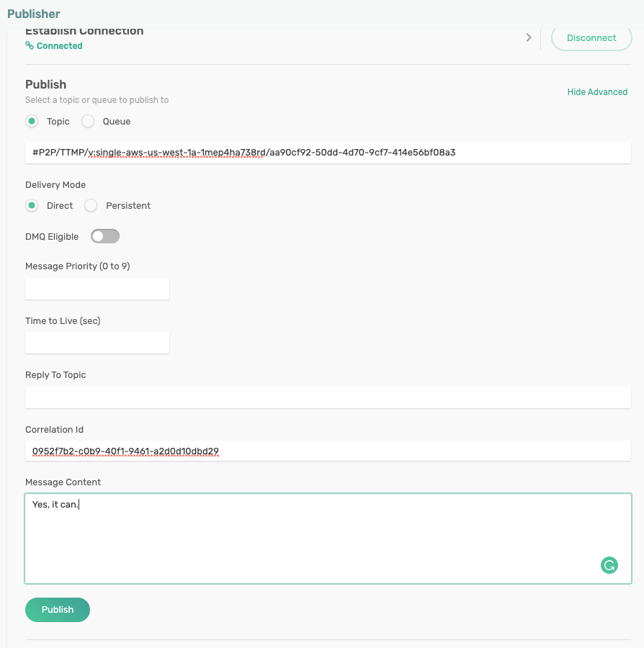Hide the advanced publish options

[x=597, y=92]
